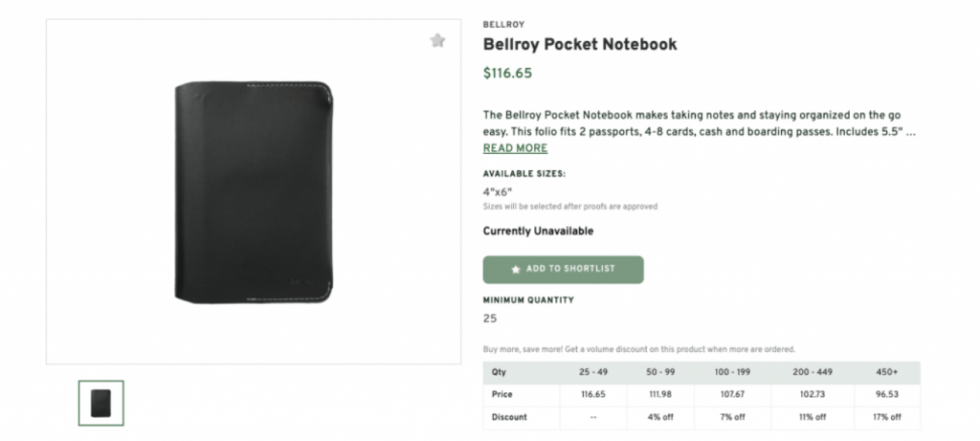
Task: Open the BELLROY brand link above title
Action: click(503, 24)
